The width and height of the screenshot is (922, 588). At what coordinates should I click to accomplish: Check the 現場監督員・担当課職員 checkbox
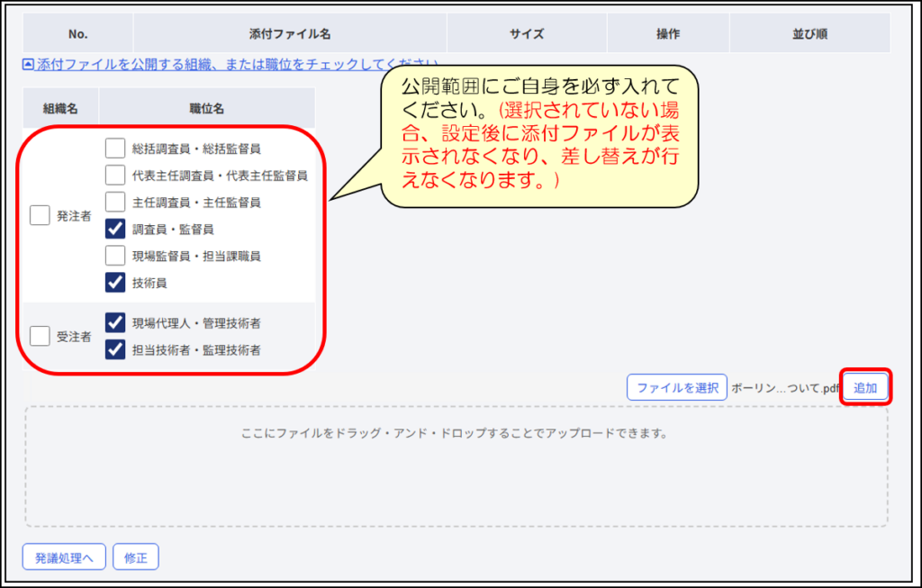tap(115, 256)
